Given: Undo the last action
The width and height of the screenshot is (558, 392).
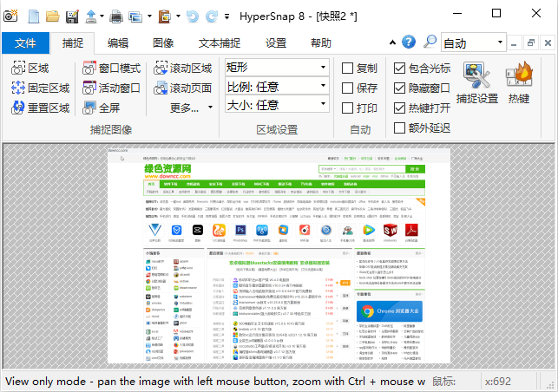Looking at the screenshot, I should 192,16.
